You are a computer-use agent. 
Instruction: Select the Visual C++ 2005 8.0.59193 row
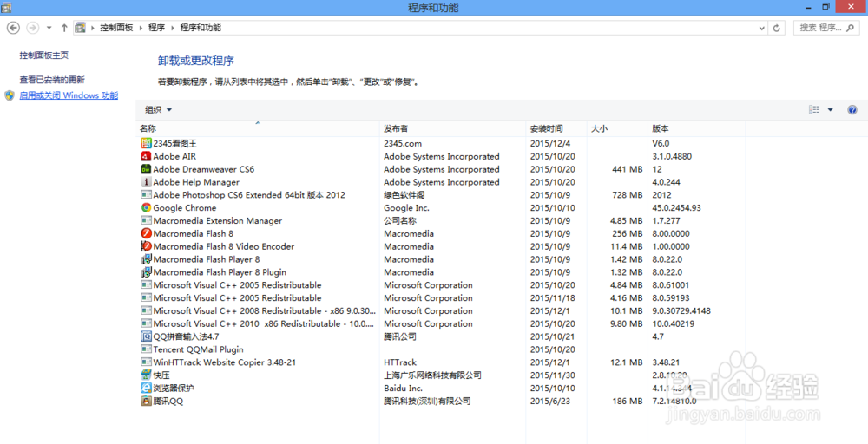click(x=440, y=298)
